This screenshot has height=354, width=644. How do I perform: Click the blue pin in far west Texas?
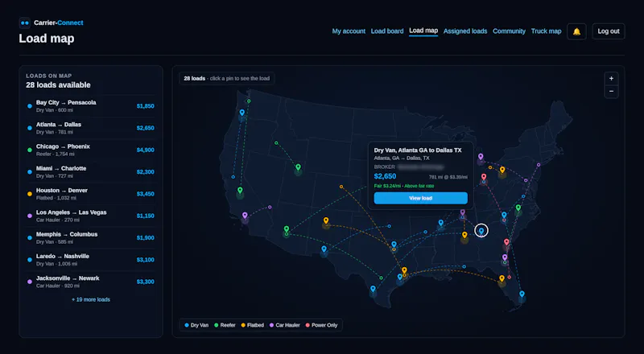324,249
